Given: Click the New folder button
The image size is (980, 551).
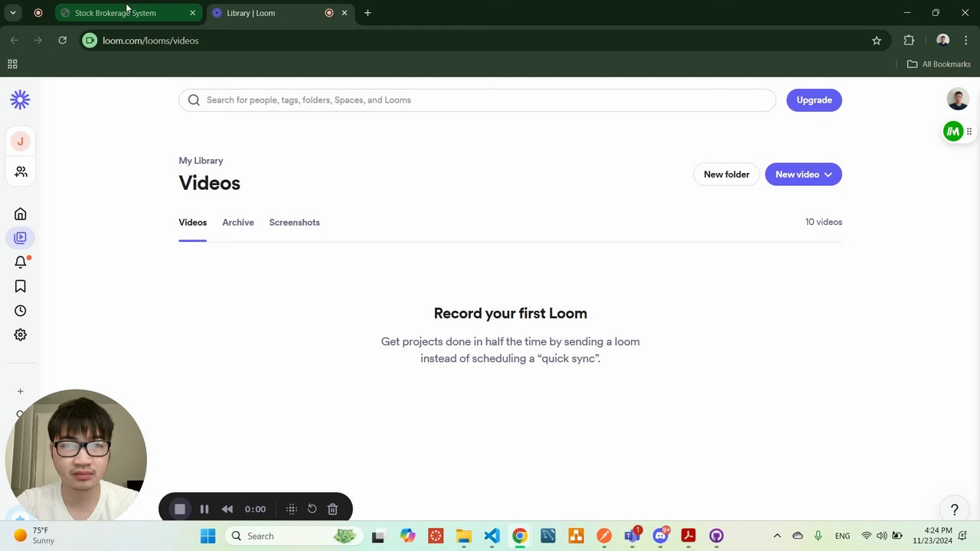Looking at the screenshot, I should [x=727, y=174].
